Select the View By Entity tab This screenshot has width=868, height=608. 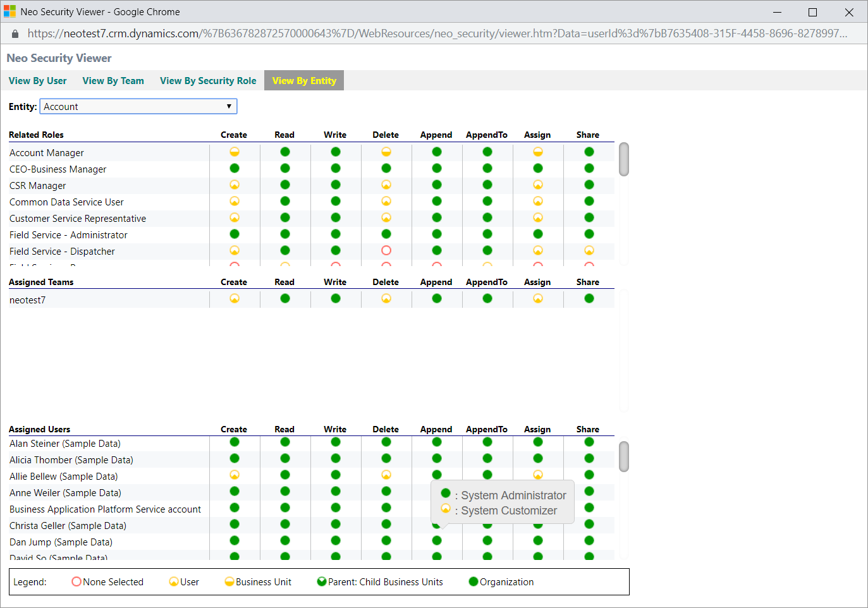pyautogui.click(x=304, y=80)
